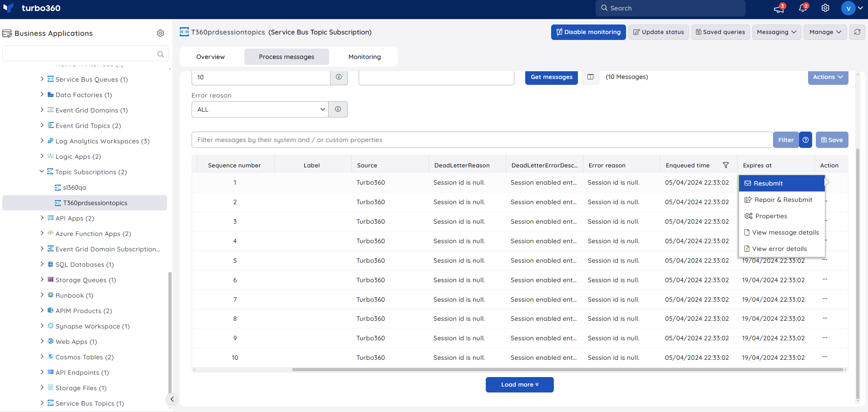Open the Actions dropdown button

coord(828,77)
